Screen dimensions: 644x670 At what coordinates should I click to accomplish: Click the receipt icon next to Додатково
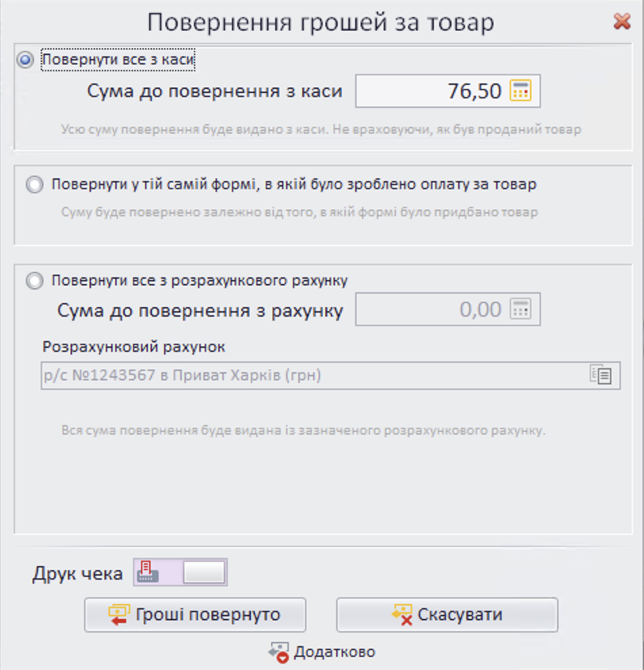tap(280, 651)
